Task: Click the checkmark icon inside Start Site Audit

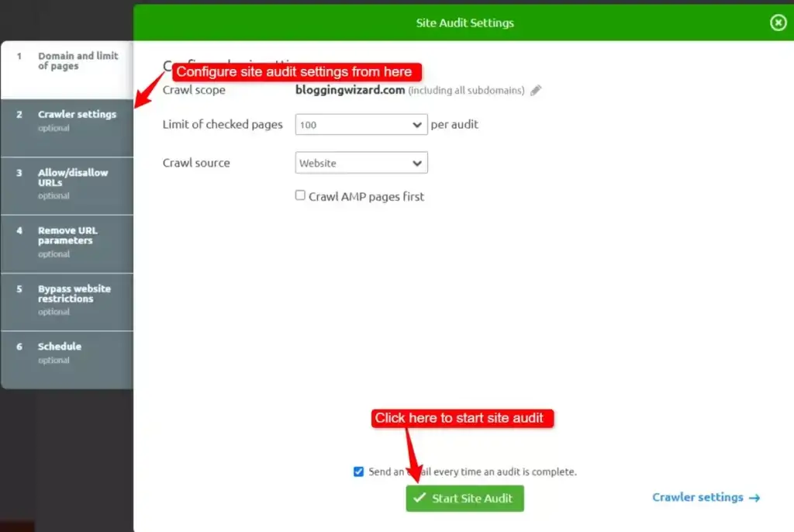Action: 420,499
